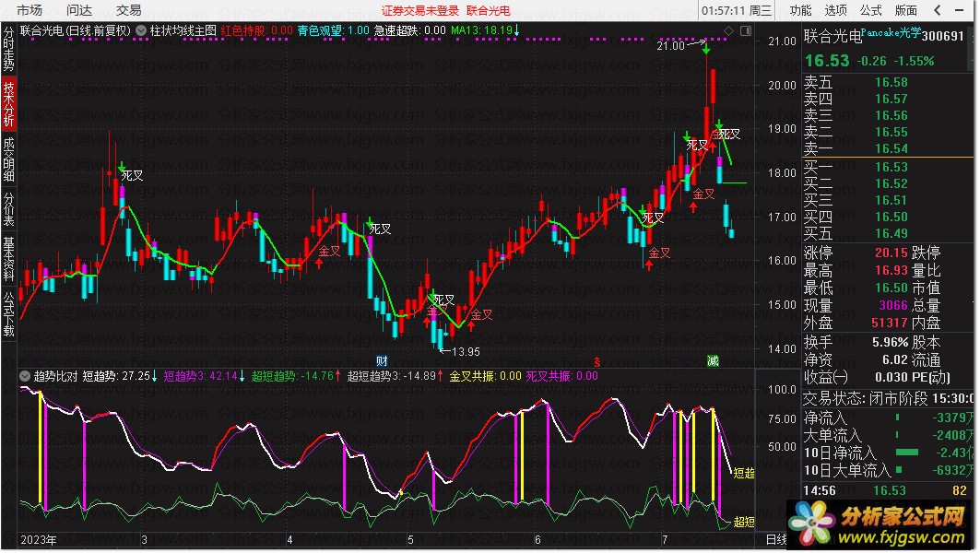
Task: Click the 13.95 low price label
Action: click(x=466, y=352)
